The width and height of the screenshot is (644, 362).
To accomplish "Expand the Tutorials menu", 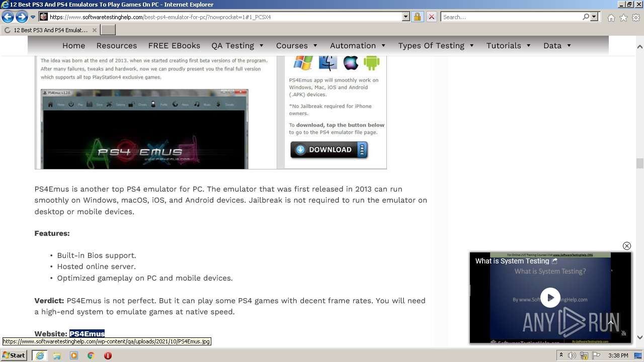I will pyautogui.click(x=509, y=45).
